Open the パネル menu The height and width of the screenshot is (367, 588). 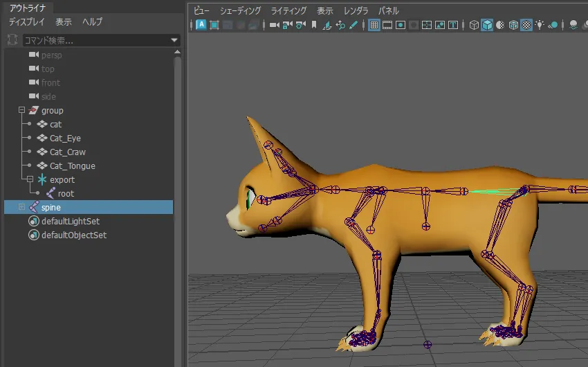[389, 11]
